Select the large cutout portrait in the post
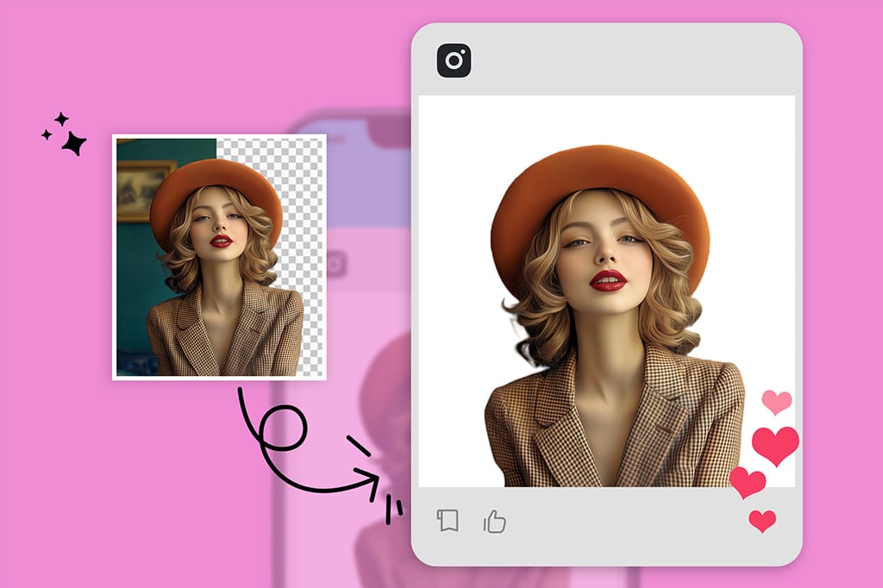This screenshot has width=883, height=588. click(x=614, y=316)
